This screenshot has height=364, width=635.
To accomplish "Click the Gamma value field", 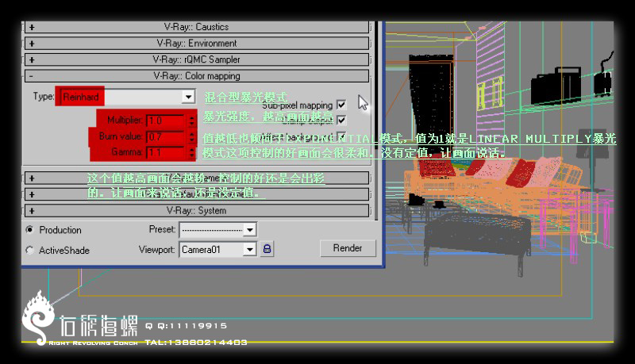I will coord(166,152).
